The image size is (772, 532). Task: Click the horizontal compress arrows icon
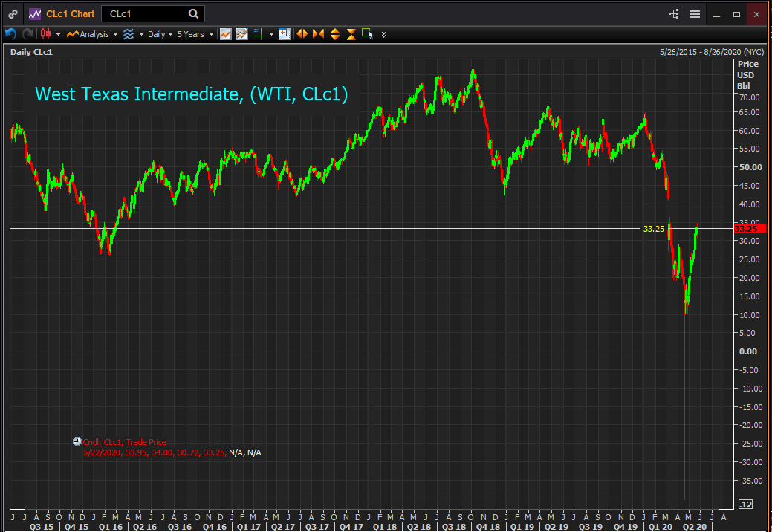click(x=319, y=34)
